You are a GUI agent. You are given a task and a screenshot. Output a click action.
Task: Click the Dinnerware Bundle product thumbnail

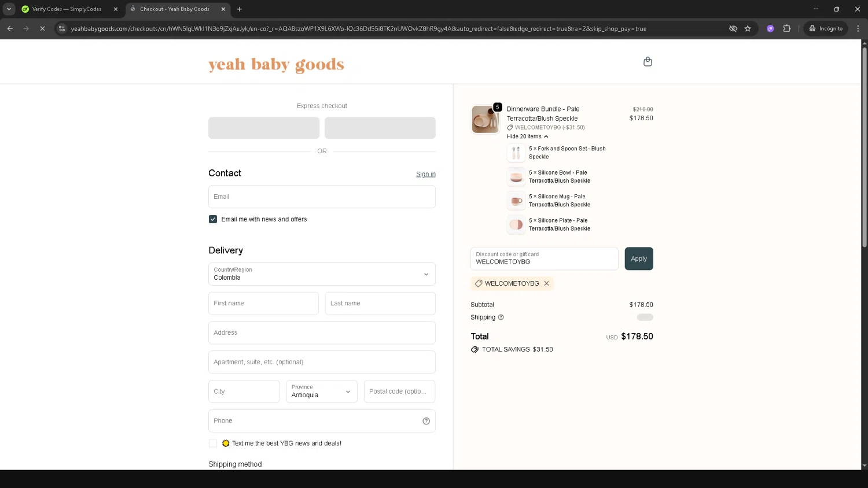[485, 119]
